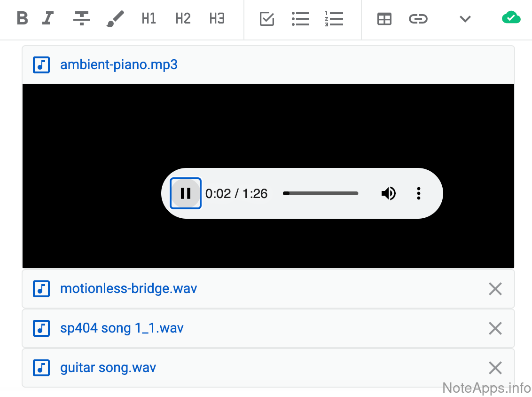The width and height of the screenshot is (532, 397).
Task: Apply italic text formatting
Action: pos(47,19)
